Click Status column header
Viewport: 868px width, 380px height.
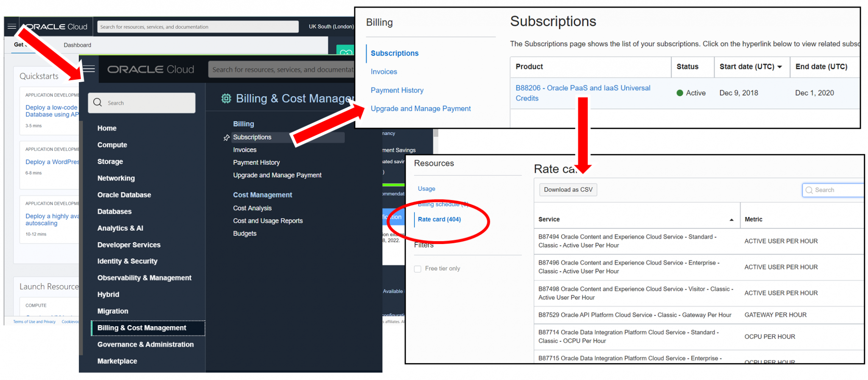pos(687,67)
